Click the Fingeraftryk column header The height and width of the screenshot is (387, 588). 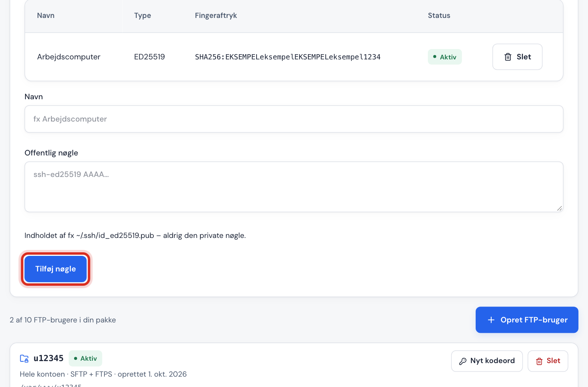coord(216,16)
